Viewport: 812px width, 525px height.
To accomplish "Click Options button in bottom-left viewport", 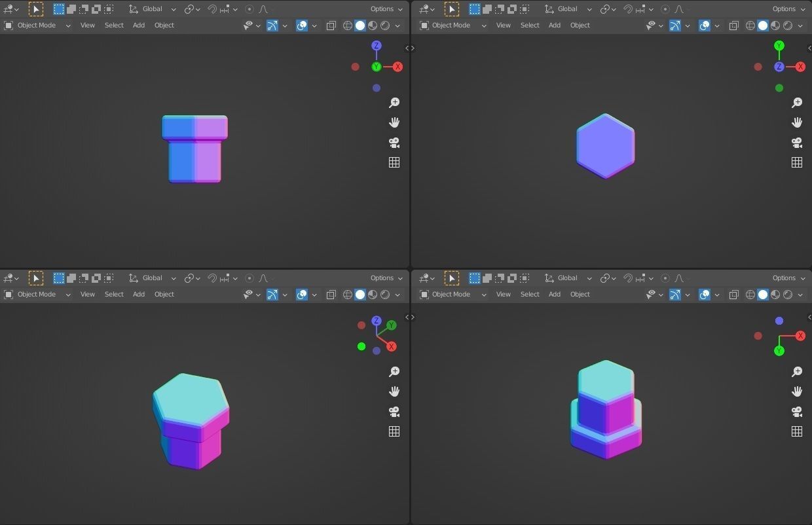I will pyautogui.click(x=386, y=278).
